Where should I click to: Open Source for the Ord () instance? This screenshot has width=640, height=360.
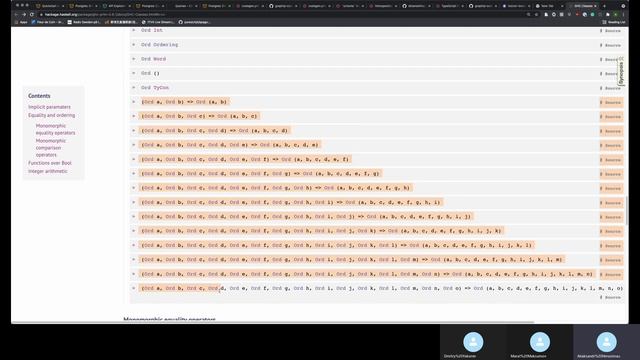pyautogui.click(x=611, y=74)
